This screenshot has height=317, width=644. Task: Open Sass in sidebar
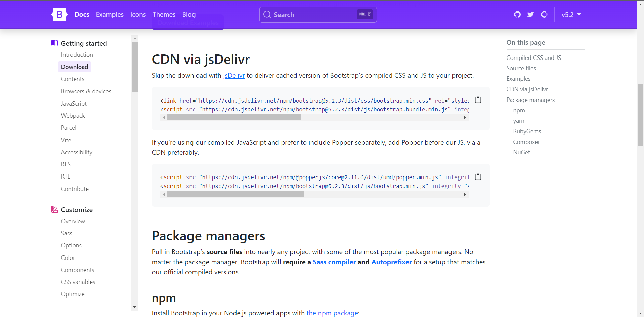pos(67,233)
